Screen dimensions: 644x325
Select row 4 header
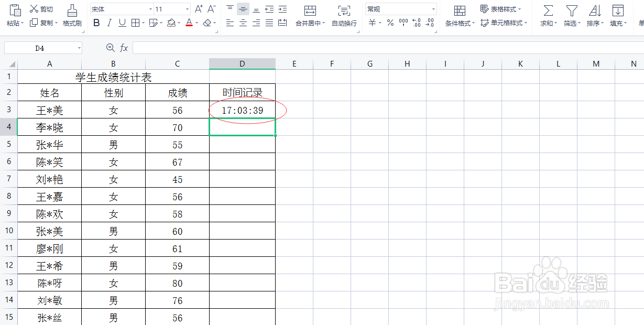8,127
